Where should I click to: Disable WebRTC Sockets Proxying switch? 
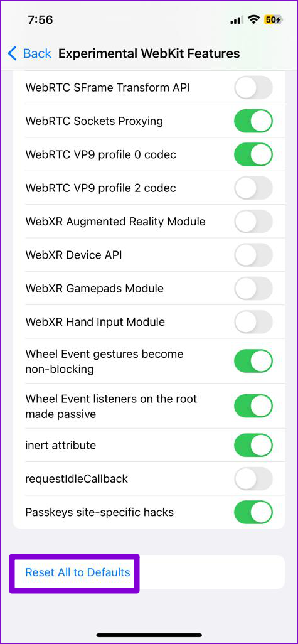coord(253,121)
